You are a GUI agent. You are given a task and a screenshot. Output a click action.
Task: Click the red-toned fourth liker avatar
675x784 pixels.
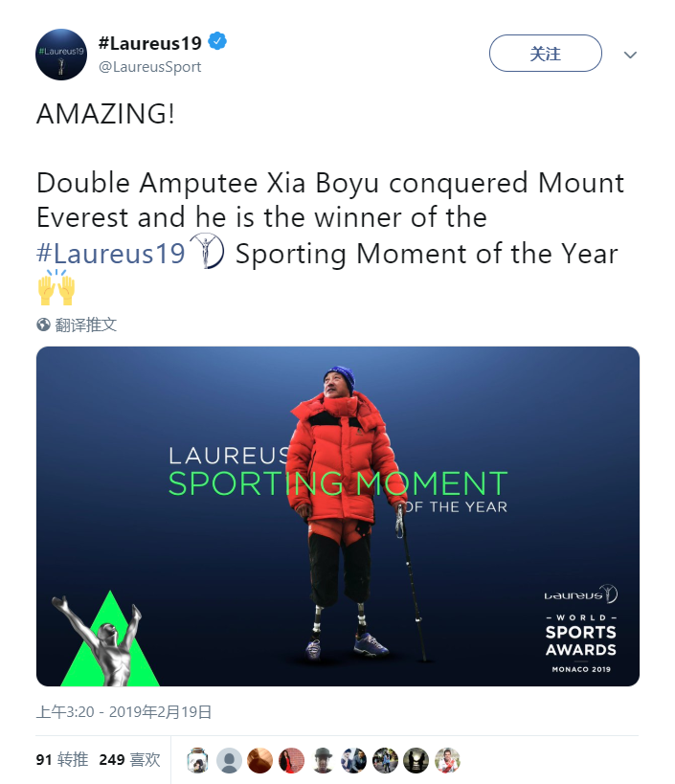291,760
